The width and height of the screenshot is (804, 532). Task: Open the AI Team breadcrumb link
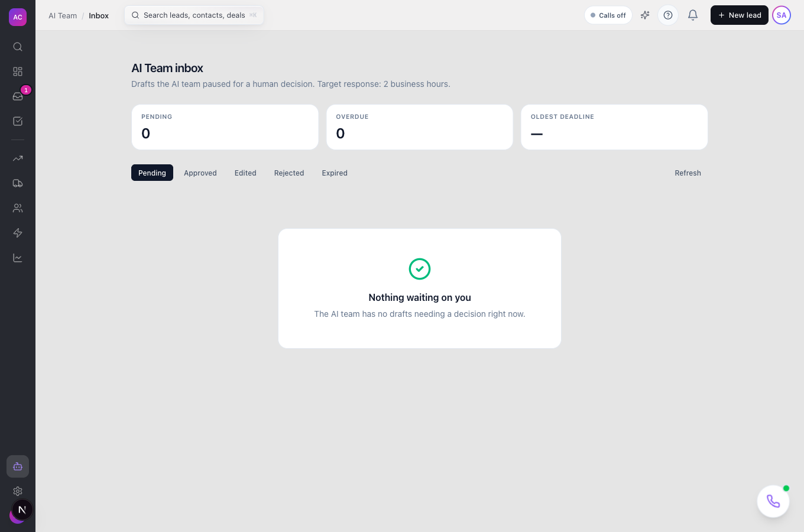(63, 15)
